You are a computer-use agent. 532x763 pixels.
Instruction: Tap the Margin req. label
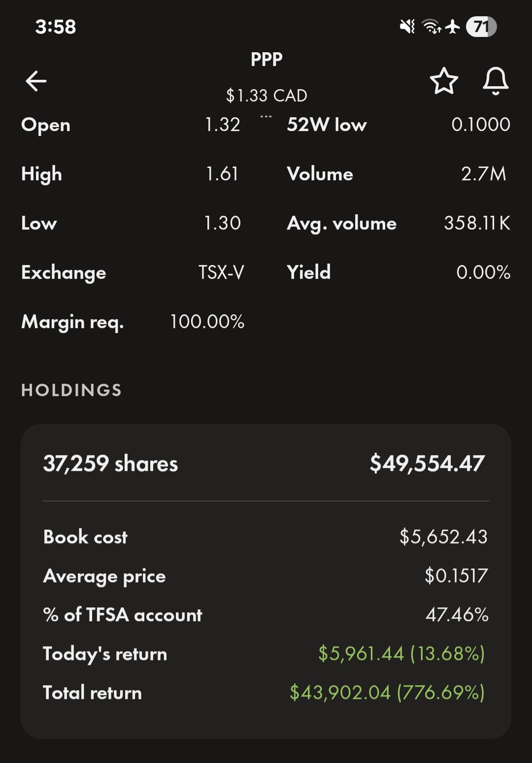pyautogui.click(x=72, y=322)
